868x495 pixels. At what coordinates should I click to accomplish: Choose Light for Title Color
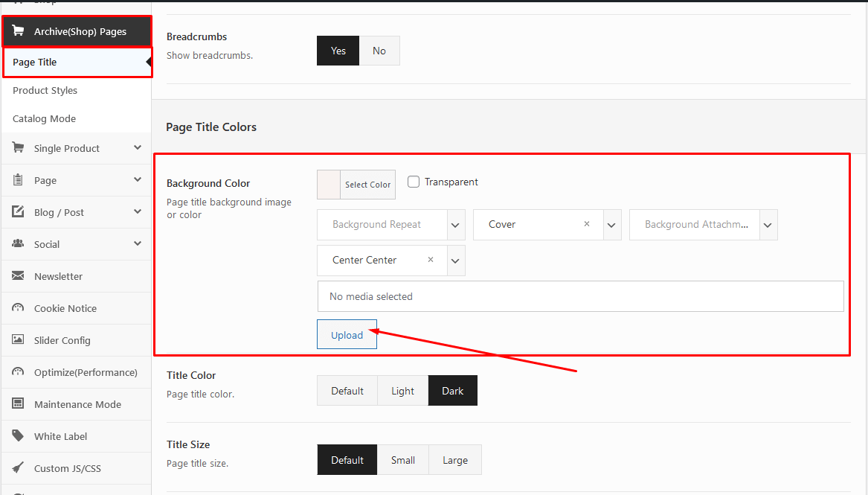[x=402, y=391]
